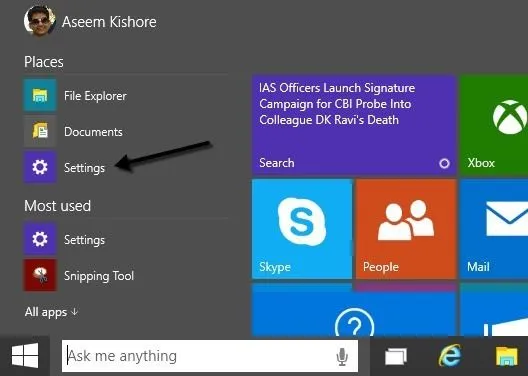Image resolution: width=528 pixels, height=376 pixels.
Task: Open the Xbox tile
Action: 494,125
